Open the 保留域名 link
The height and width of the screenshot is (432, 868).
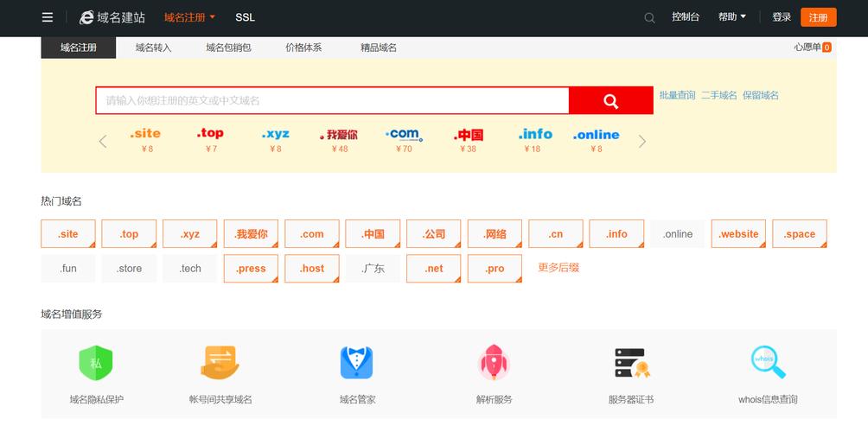click(761, 95)
